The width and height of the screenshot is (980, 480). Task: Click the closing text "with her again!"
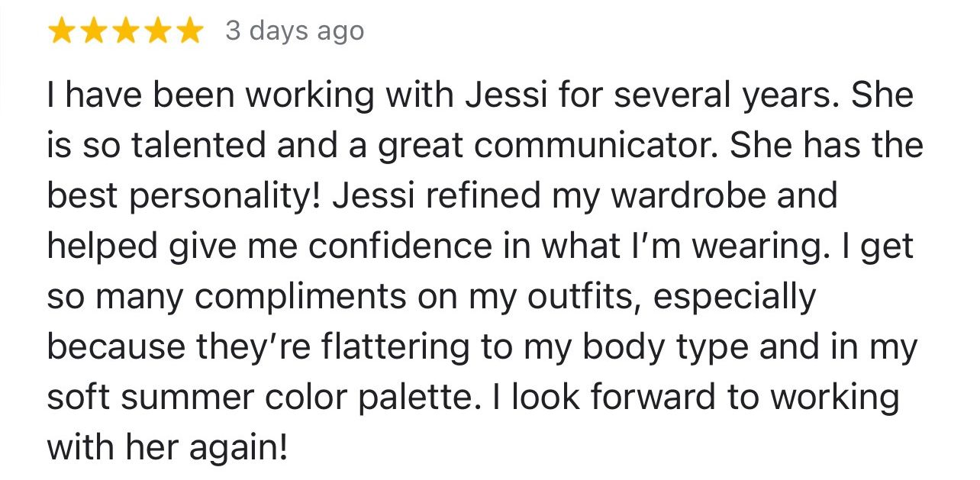point(168,448)
